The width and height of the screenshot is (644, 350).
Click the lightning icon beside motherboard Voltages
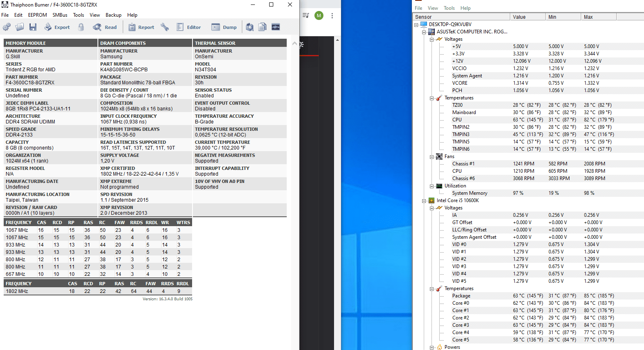(439, 39)
